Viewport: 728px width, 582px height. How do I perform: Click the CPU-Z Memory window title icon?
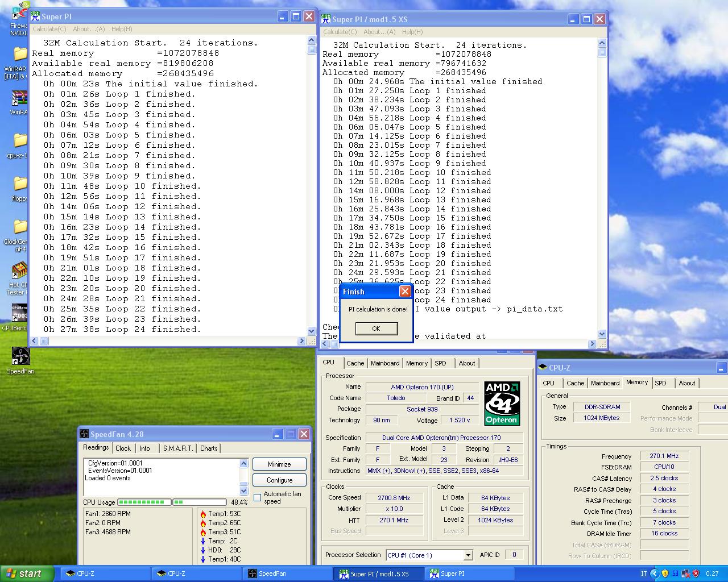pos(543,368)
